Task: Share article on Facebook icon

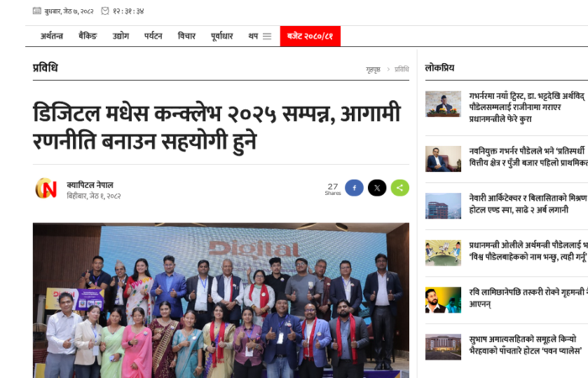Action: pos(354,188)
